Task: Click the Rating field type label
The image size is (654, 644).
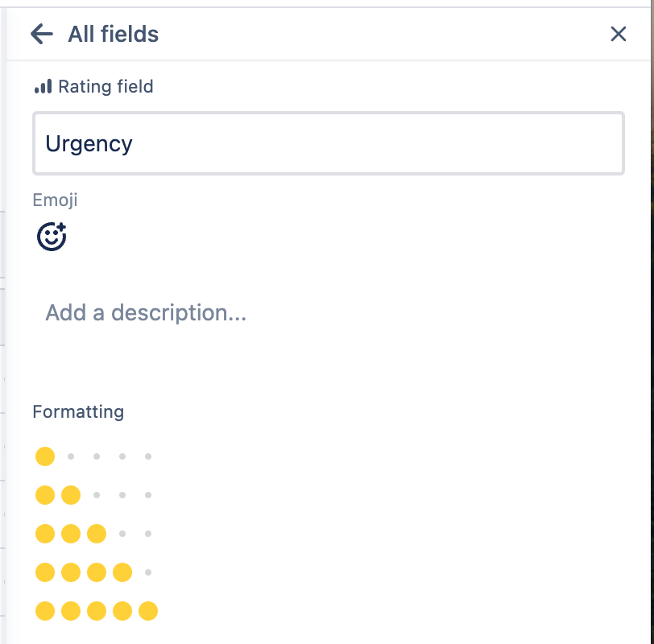Action: (106, 87)
